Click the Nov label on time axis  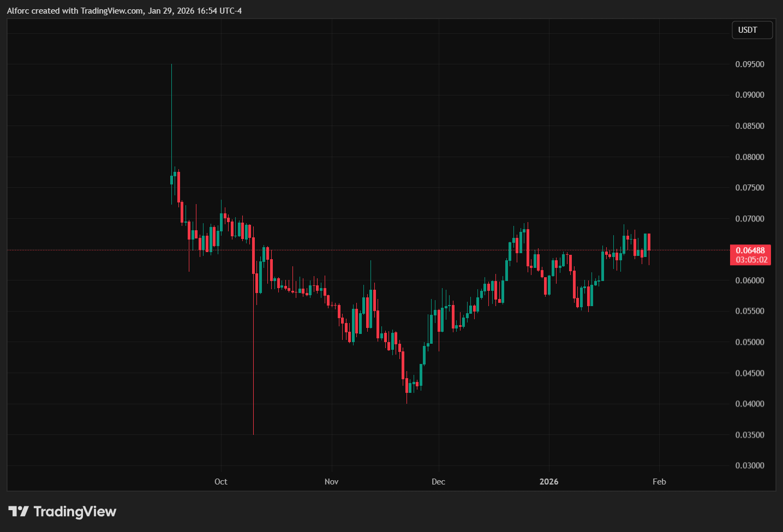pyautogui.click(x=331, y=482)
